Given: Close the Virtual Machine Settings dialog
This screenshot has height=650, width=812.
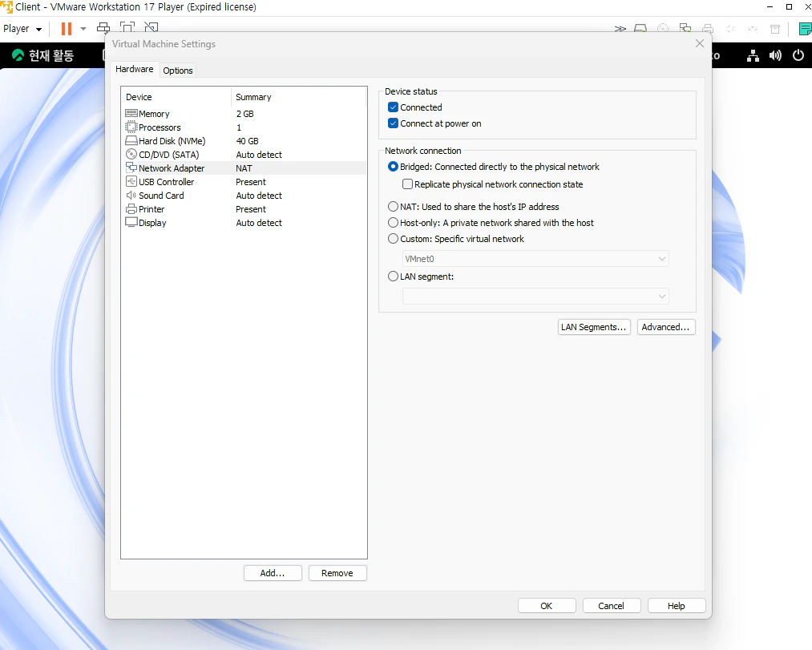Looking at the screenshot, I should [x=700, y=43].
